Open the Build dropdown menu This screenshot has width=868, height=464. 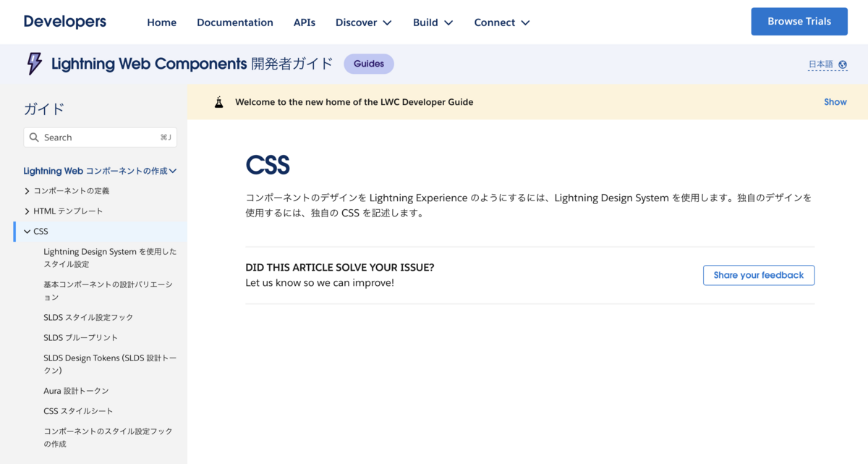[x=433, y=22]
